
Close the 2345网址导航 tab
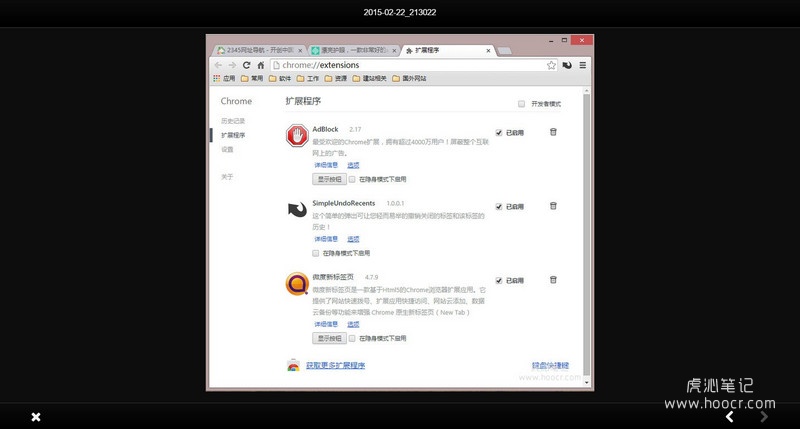[300, 51]
